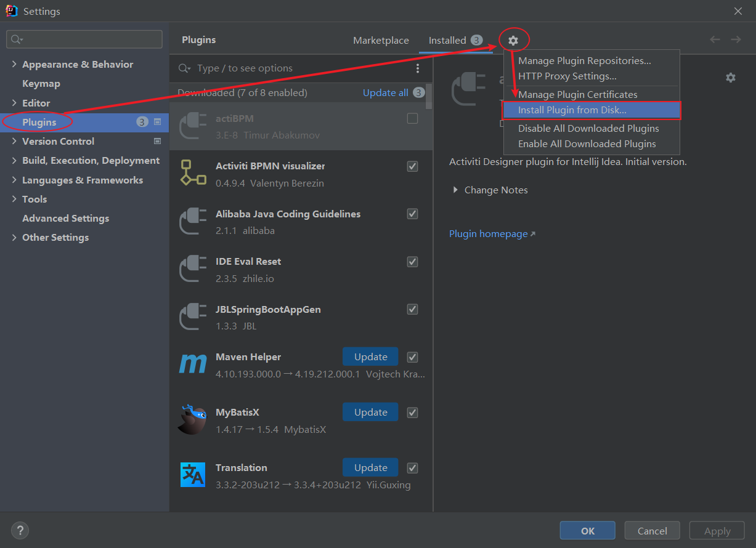Image resolution: width=756 pixels, height=548 pixels.
Task: Click the plugins gear settings icon
Action: pos(513,41)
